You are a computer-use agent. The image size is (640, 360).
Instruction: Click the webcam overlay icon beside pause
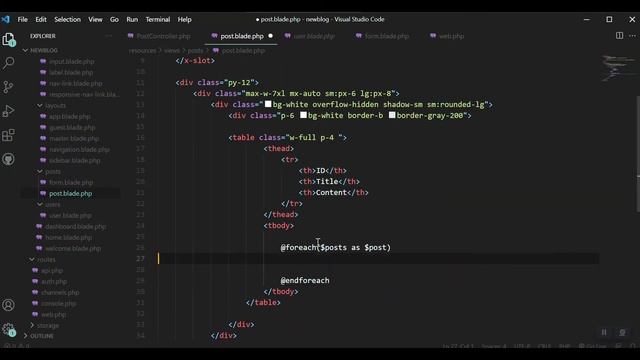(x=622, y=333)
